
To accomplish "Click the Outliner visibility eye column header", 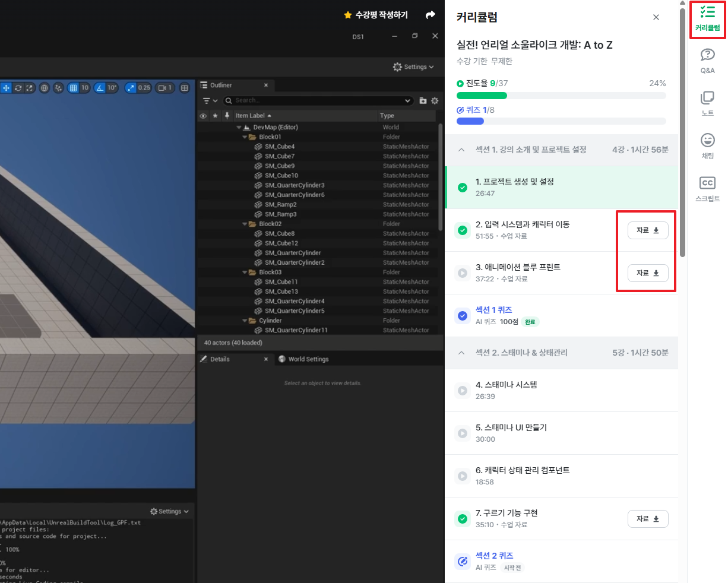I will (x=203, y=116).
